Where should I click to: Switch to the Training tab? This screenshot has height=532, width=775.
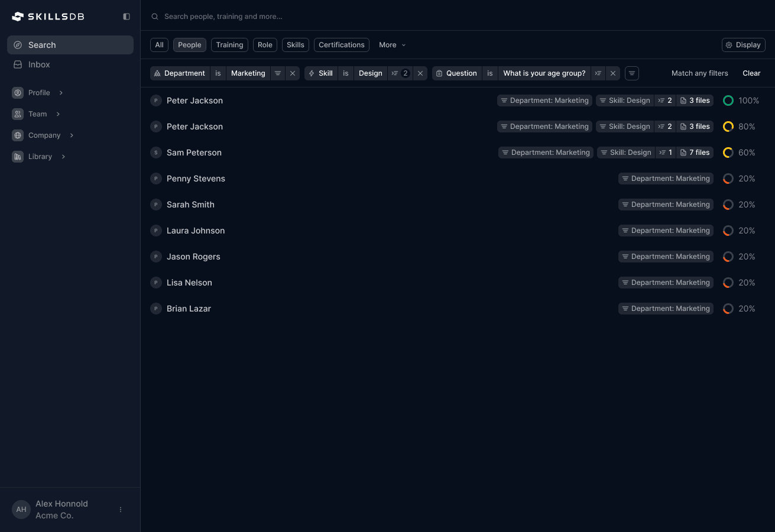tap(229, 44)
